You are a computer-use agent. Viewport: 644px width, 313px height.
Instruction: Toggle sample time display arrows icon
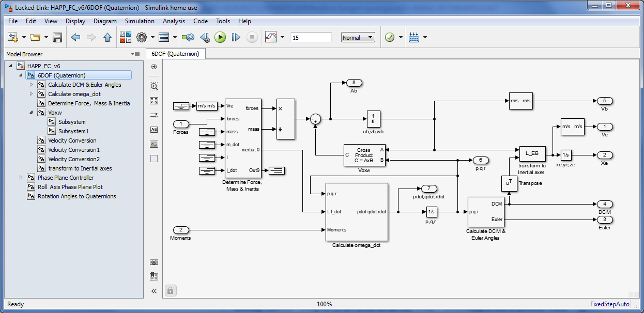click(x=154, y=115)
